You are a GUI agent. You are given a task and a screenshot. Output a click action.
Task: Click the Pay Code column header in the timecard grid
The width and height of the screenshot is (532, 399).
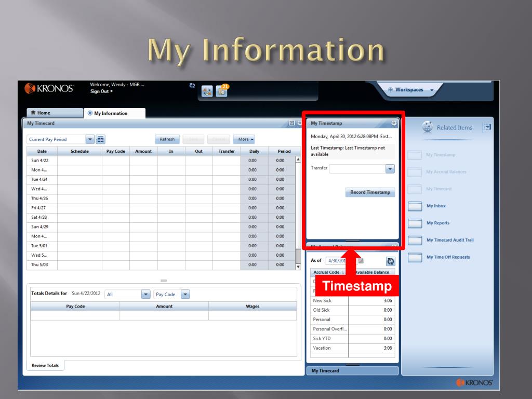pos(116,151)
